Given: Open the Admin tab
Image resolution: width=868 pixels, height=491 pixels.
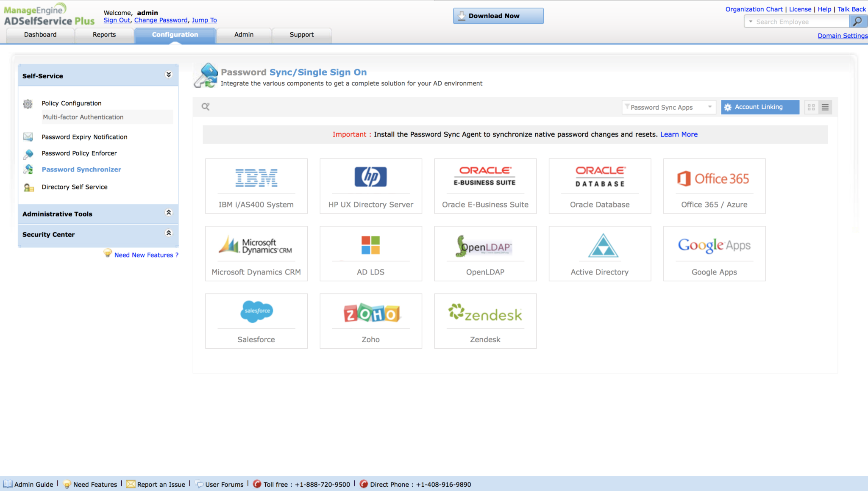Looking at the screenshot, I should [x=244, y=35].
